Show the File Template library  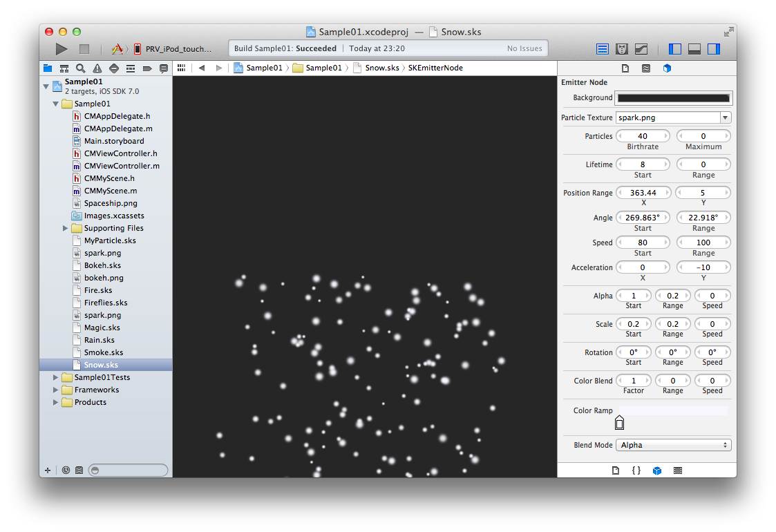tap(615, 471)
